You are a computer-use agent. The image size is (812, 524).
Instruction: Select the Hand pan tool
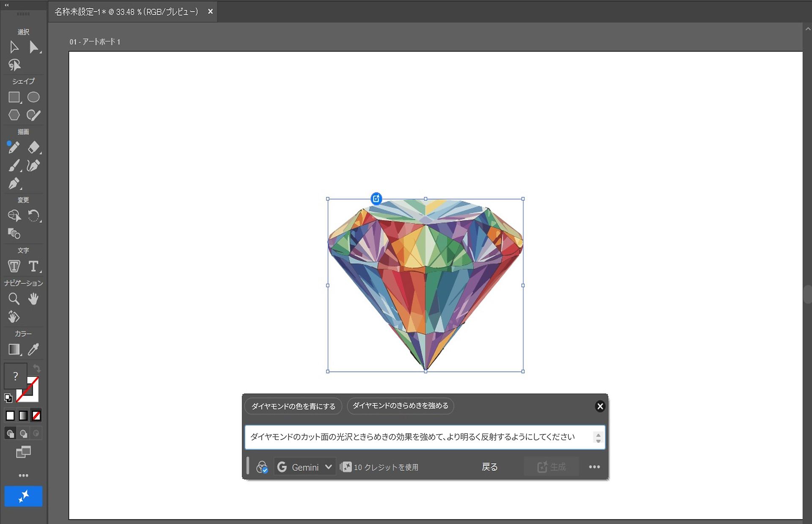[33, 299]
